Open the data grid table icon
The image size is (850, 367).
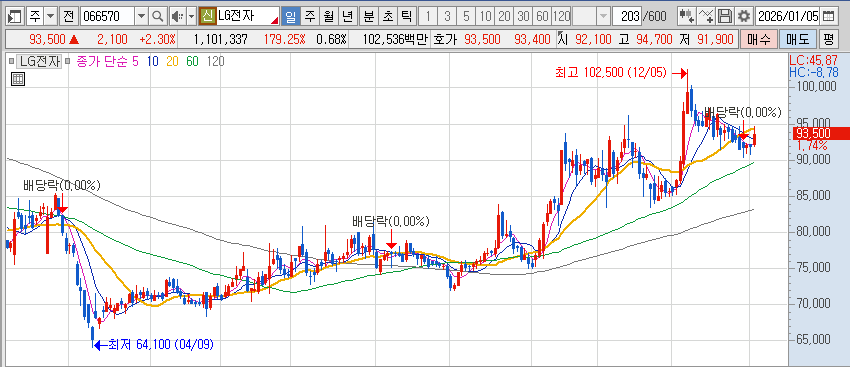17,80
